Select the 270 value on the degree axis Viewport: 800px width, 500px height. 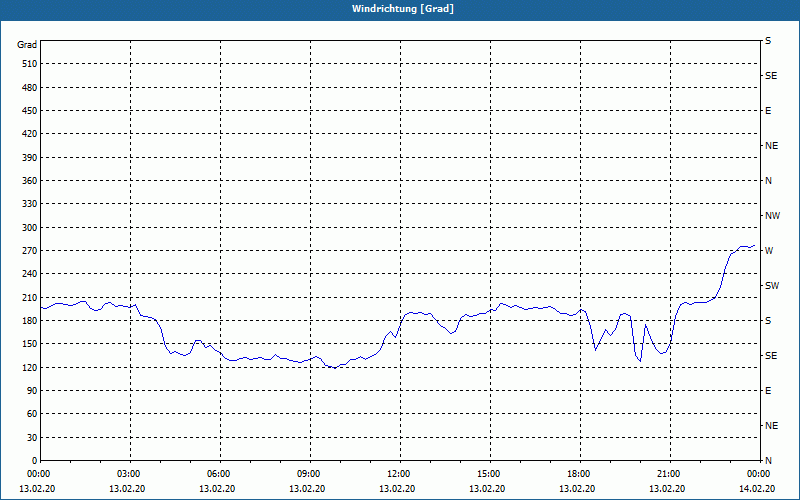pos(30,251)
